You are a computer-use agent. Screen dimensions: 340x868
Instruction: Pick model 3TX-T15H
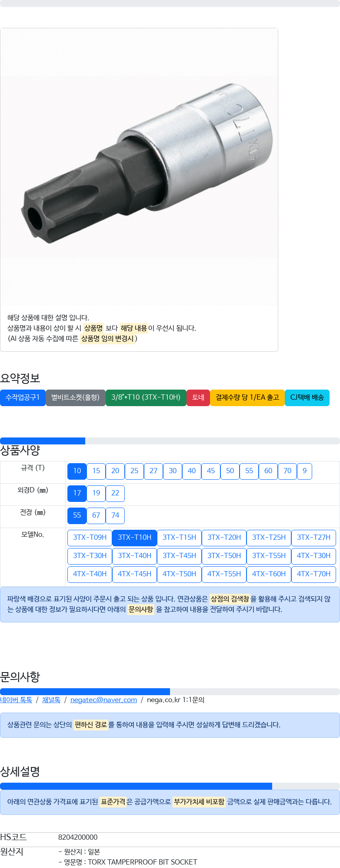(179, 538)
